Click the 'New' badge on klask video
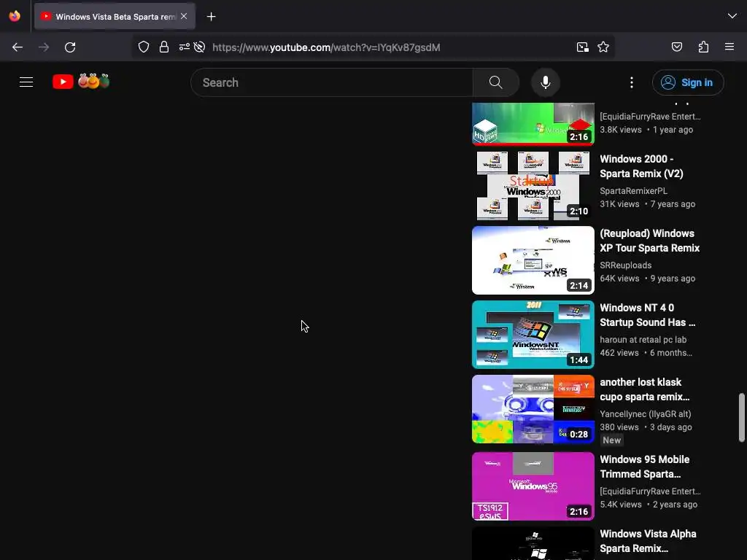 pos(612,440)
